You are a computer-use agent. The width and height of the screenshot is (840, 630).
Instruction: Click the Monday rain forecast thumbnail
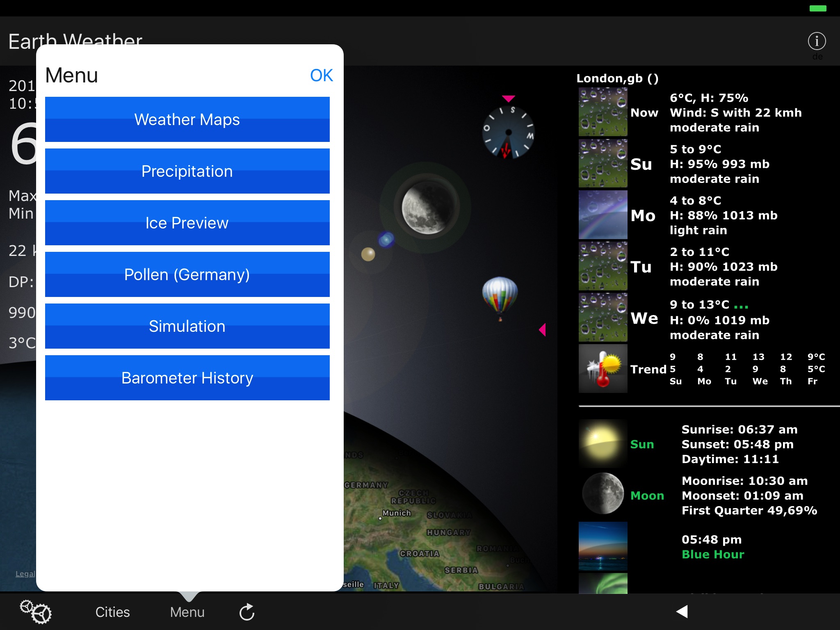pos(601,215)
